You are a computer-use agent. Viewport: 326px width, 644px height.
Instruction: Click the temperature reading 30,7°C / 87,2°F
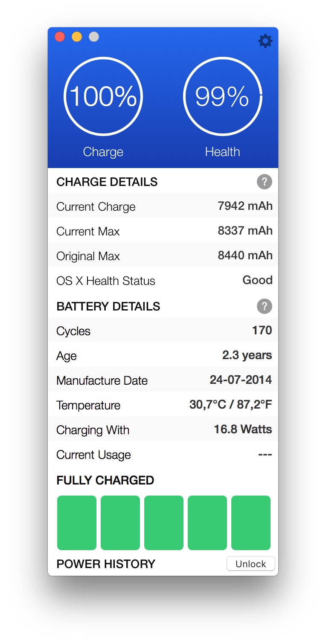[230, 405]
